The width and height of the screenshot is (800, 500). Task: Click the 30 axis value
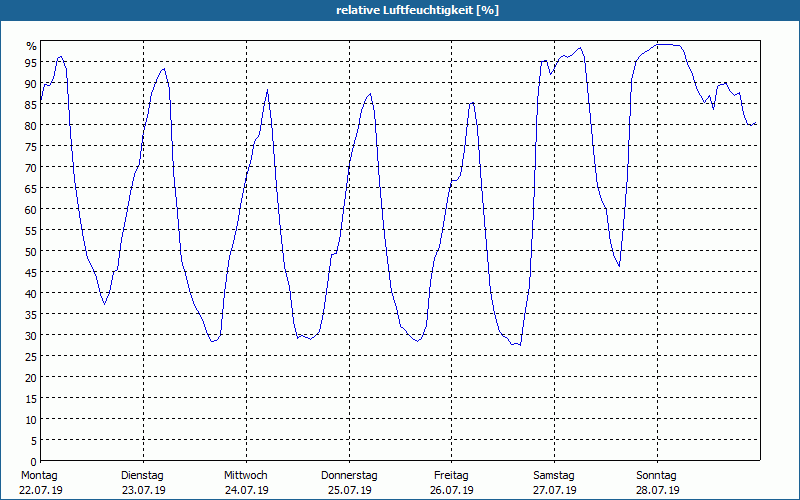click(x=31, y=336)
